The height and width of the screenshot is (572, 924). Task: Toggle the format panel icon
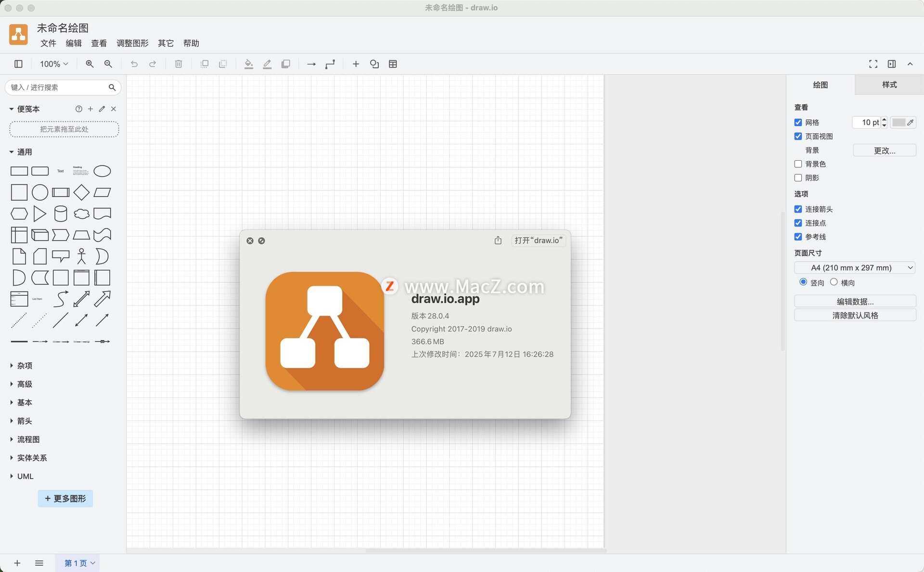click(892, 64)
